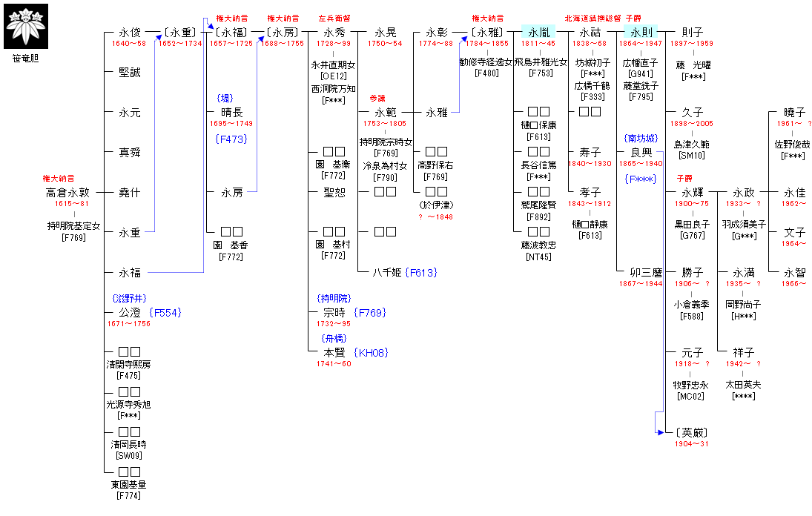Click the bracketed name 〔英厳〕

tap(691, 433)
